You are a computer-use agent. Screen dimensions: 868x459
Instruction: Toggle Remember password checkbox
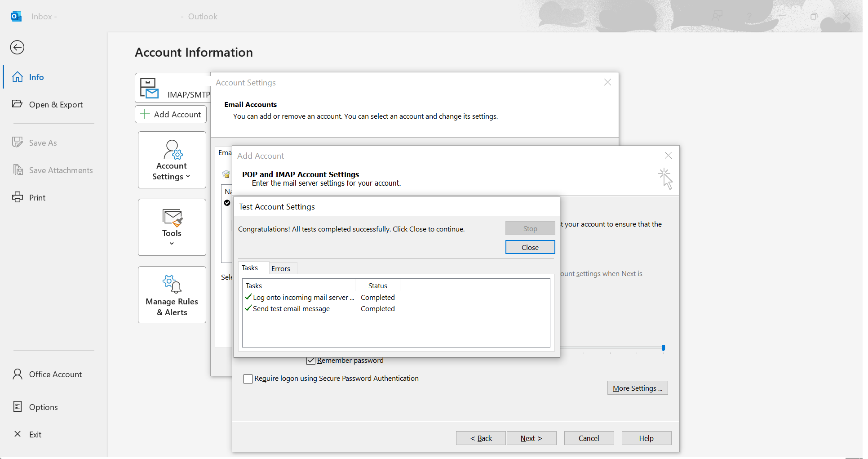pyautogui.click(x=311, y=360)
